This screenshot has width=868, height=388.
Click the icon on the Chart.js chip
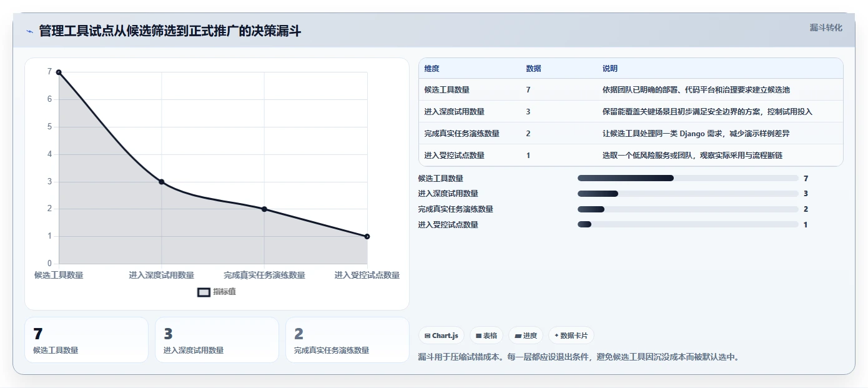[427, 336]
